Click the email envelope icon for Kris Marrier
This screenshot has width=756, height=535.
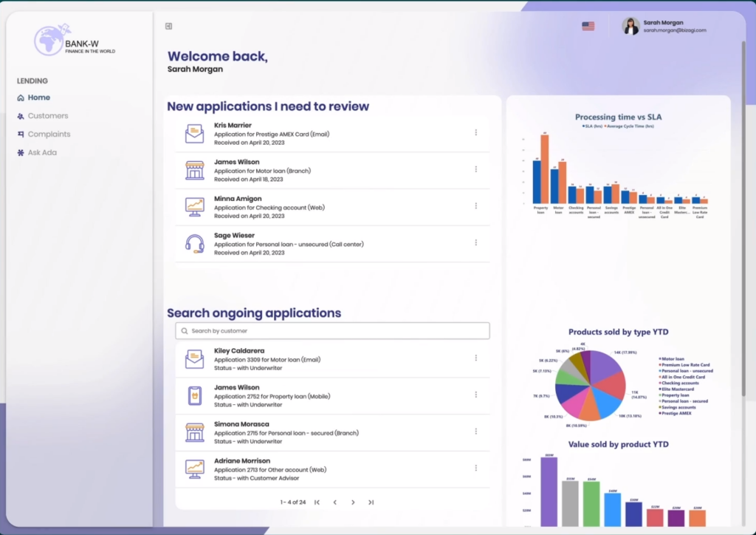pos(194,134)
